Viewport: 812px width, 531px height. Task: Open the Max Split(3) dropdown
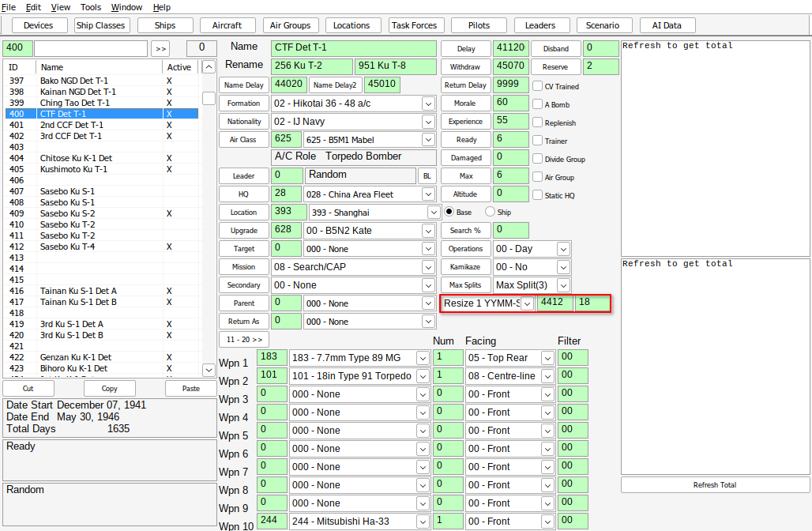tap(563, 285)
